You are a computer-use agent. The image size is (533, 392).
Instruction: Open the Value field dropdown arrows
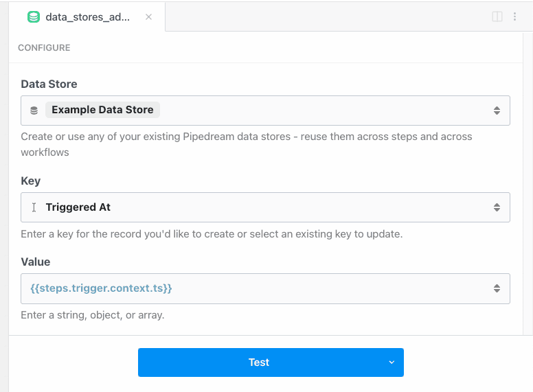(497, 288)
